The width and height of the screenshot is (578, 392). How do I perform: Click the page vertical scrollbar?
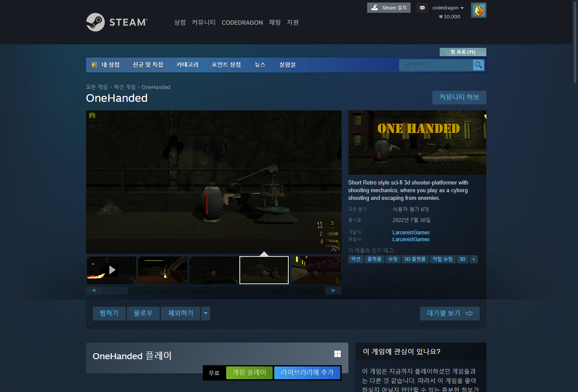tap(575, 43)
